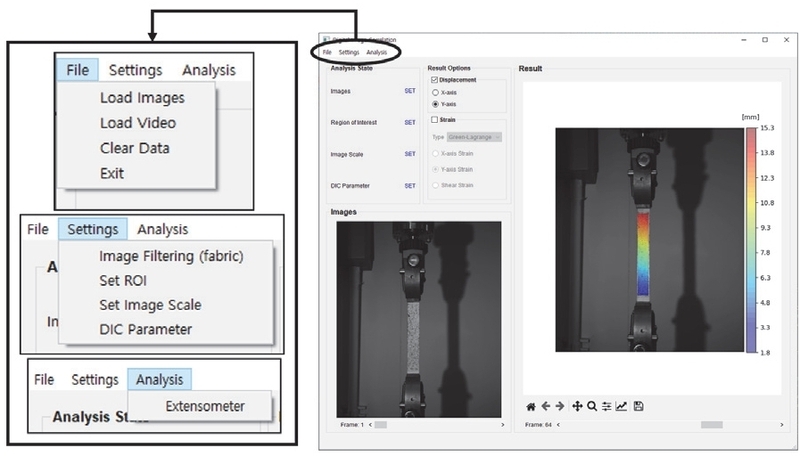Open the Analysis menu in application window
800x456 pixels.
tap(376, 52)
